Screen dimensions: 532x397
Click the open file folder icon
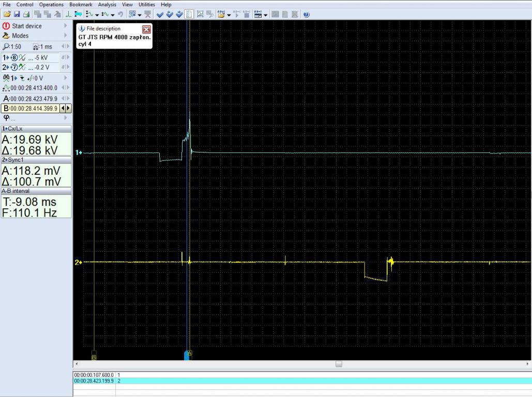click(x=7, y=14)
